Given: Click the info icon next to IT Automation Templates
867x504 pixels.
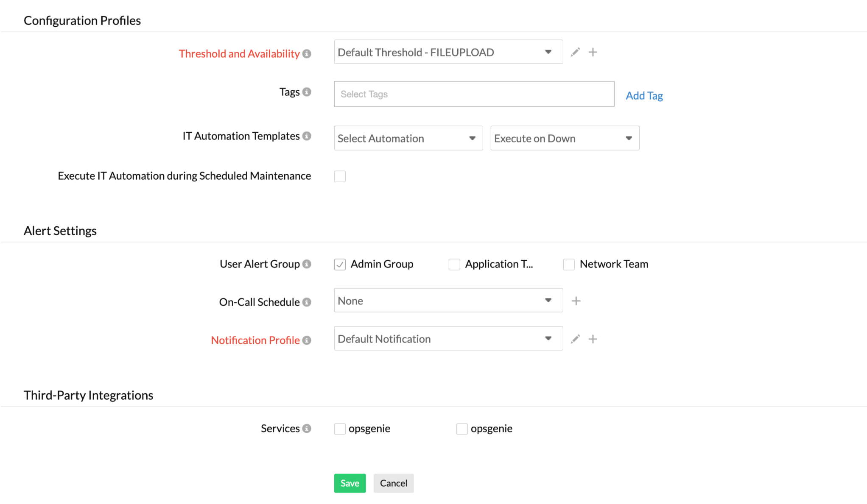Looking at the screenshot, I should click(x=307, y=136).
